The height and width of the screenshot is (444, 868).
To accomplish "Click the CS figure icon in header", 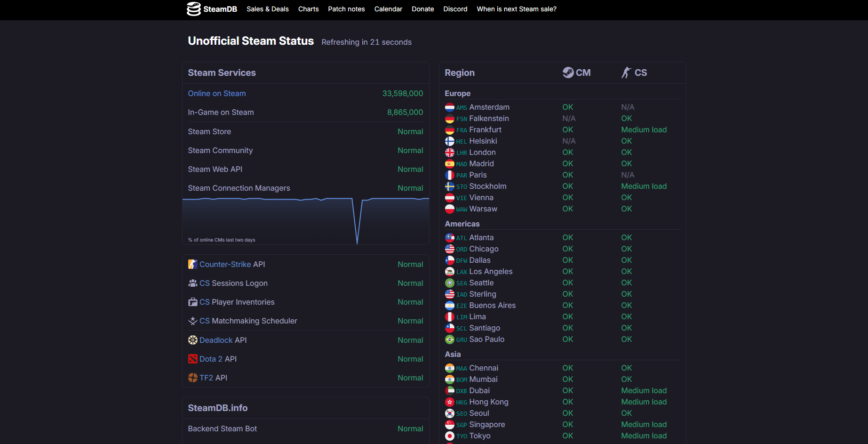I will [x=626, y=73].
